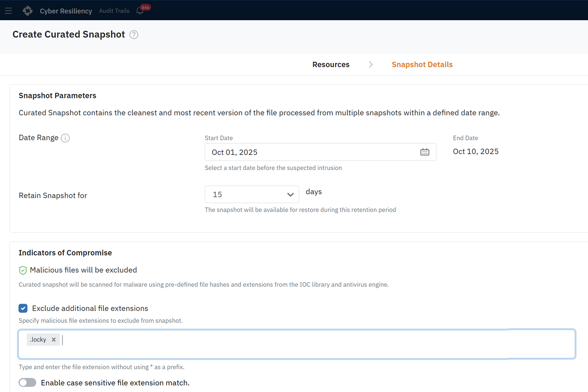Click the Cyber Resiliency logo icon
The width and height of the screenshot is (588, 392).
pyautogui.click(x=28, y=11)
